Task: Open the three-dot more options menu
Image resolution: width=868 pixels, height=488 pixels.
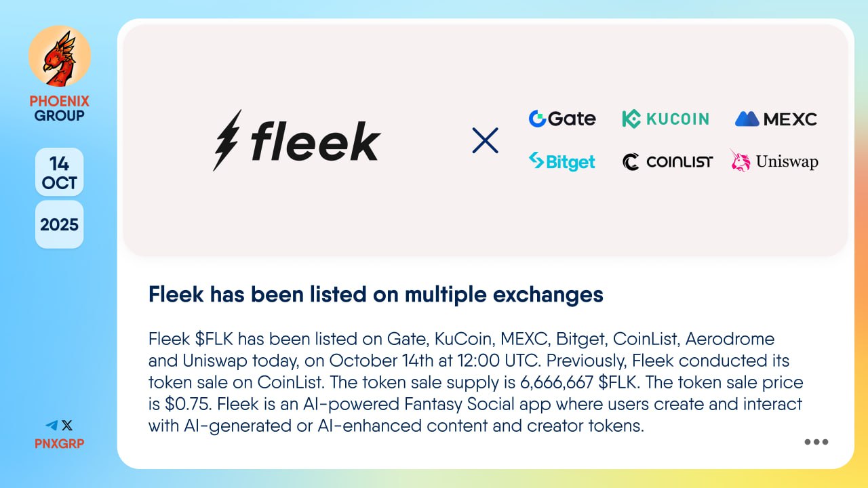Action: [816, 442]
